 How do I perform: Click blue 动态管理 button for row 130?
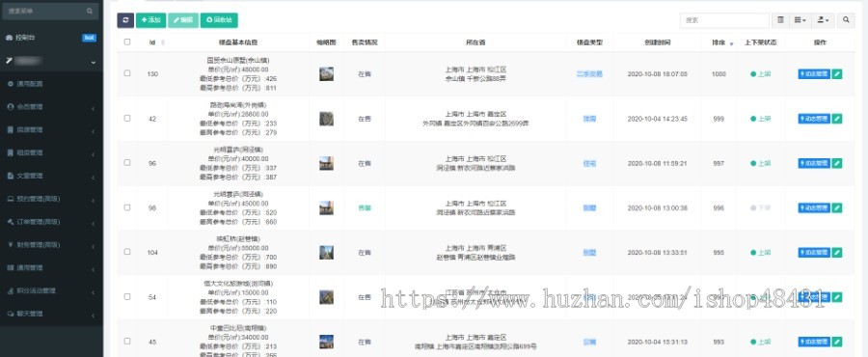814,74
